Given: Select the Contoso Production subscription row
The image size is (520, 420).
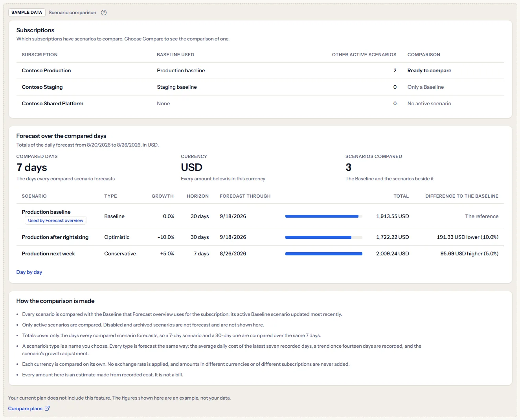Looking at the screenshot, I should pos(260,71).
